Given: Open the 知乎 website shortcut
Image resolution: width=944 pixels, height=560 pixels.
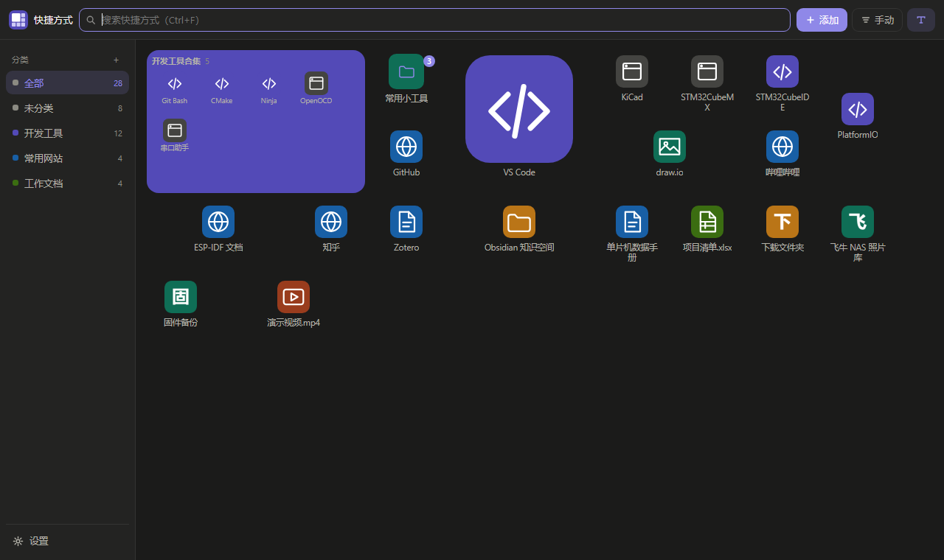Looking at the screenshot, I should coord(331,222).
